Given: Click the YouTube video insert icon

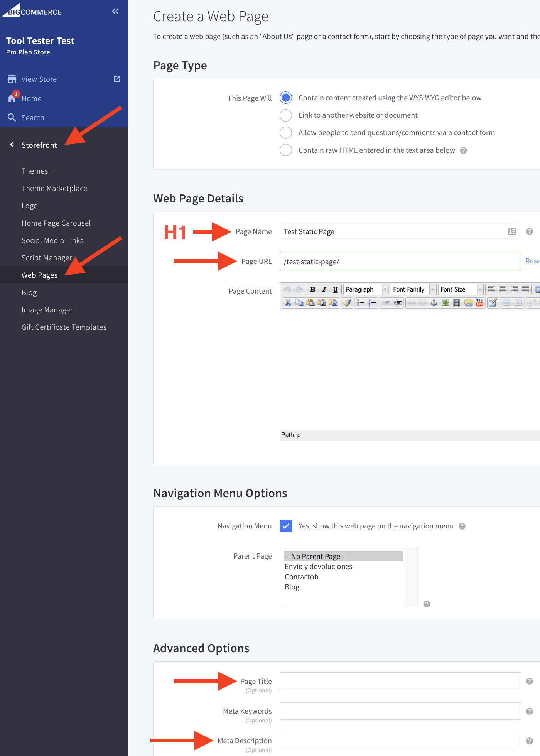Looking at the screenshot, I should [479, 303].
